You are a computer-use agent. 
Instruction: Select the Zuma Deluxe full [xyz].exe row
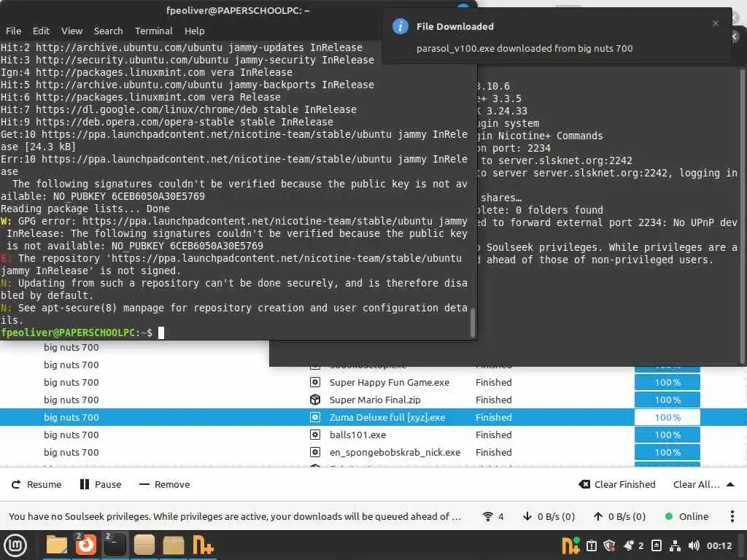(x=373, y=417)
